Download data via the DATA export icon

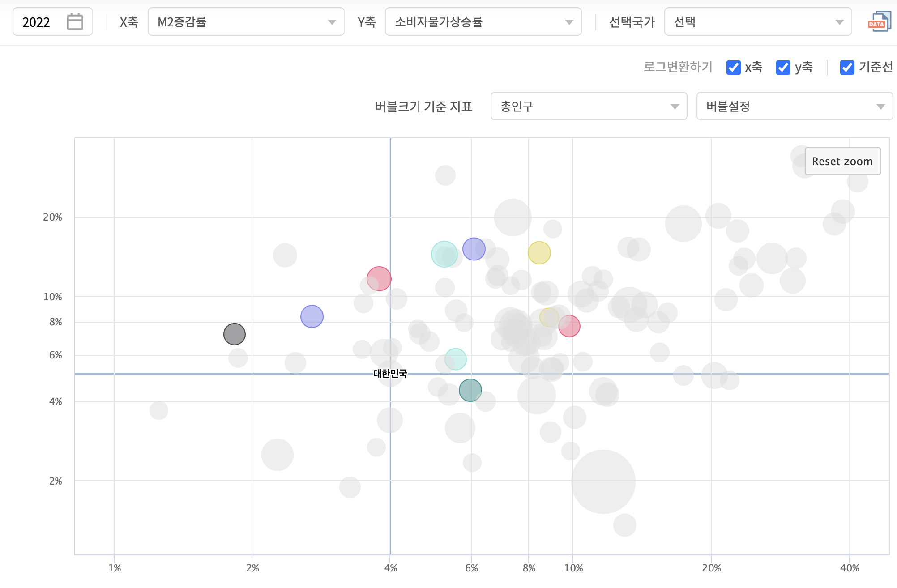point(879,21)
